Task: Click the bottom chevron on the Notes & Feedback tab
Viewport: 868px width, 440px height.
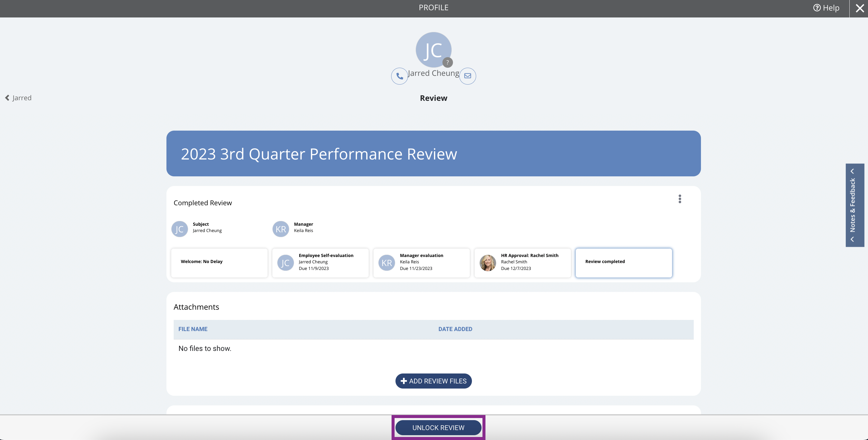Action: pos(852,239)
